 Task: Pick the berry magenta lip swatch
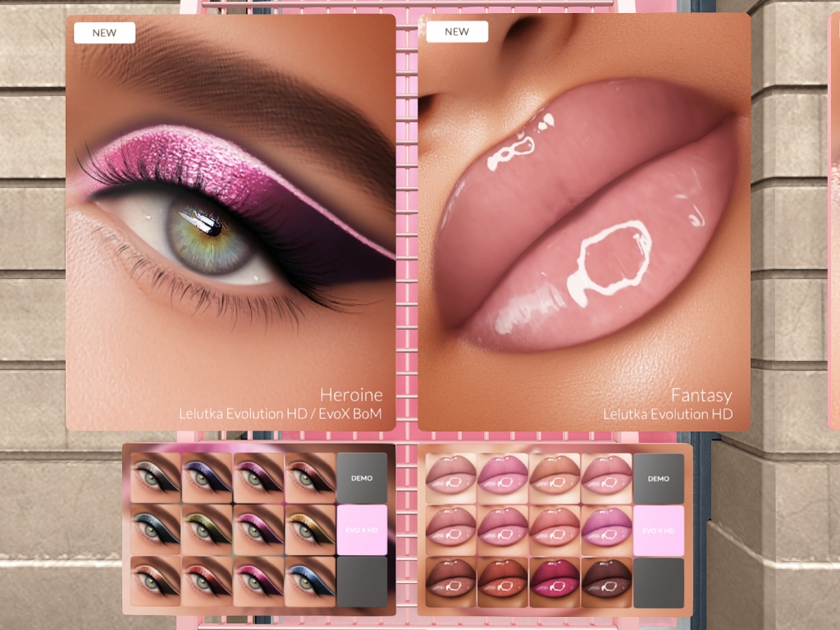pyautogui.click(x=555, y=582)
